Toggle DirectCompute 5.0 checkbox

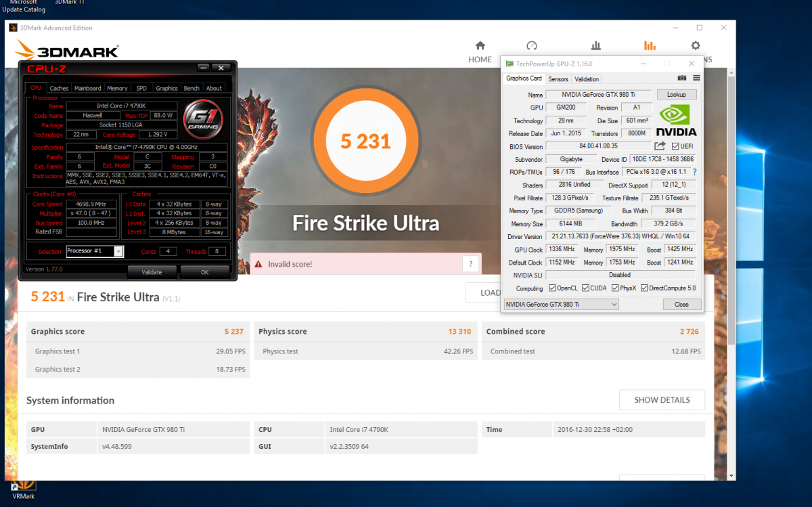tap(644, 288)
